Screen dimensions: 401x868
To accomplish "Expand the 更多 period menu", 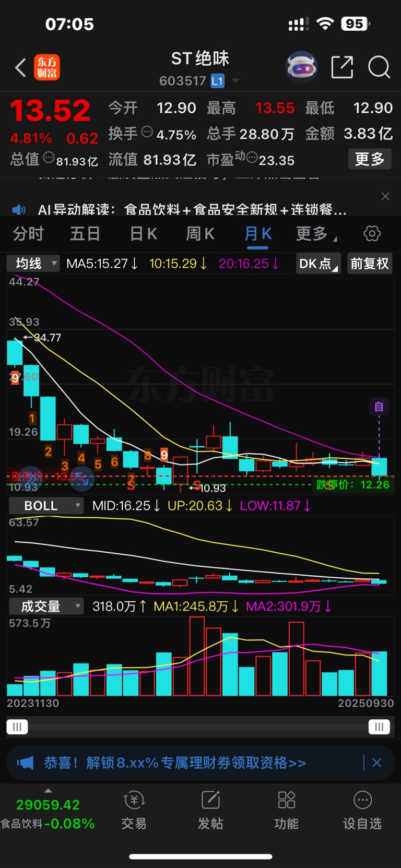I will tap(316, 233).
